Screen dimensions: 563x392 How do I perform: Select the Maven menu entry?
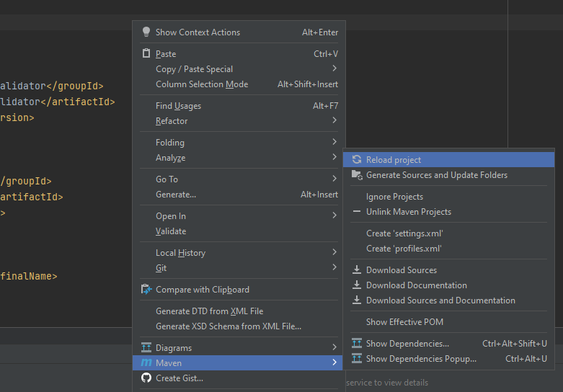point(239,363)
